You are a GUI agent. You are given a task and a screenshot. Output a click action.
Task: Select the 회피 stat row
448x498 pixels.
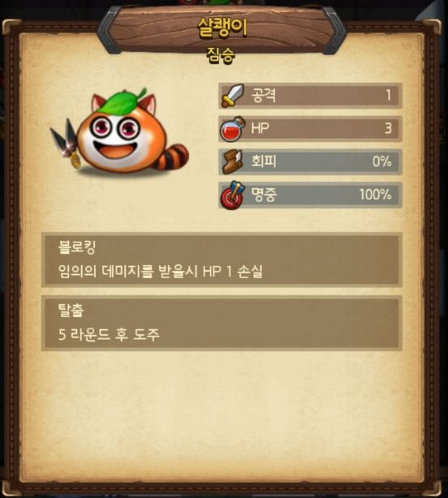(310, 162)
